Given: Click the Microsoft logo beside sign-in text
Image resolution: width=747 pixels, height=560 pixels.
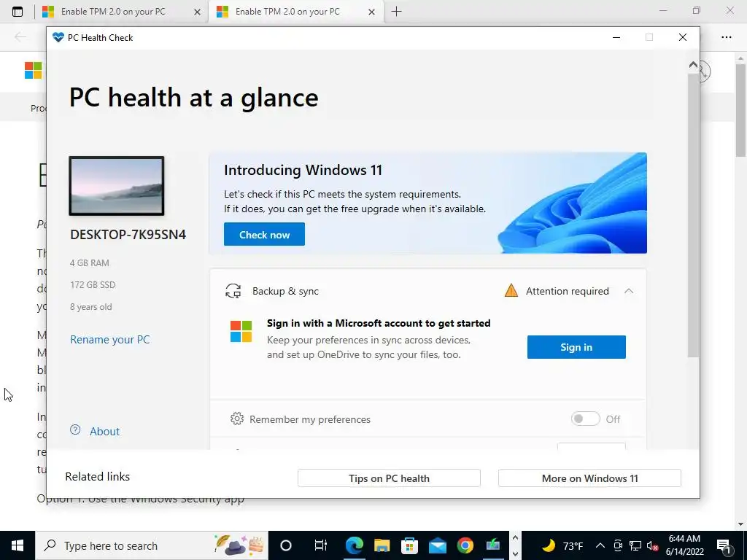Looking at the screenshot, I should click(241, 332).
